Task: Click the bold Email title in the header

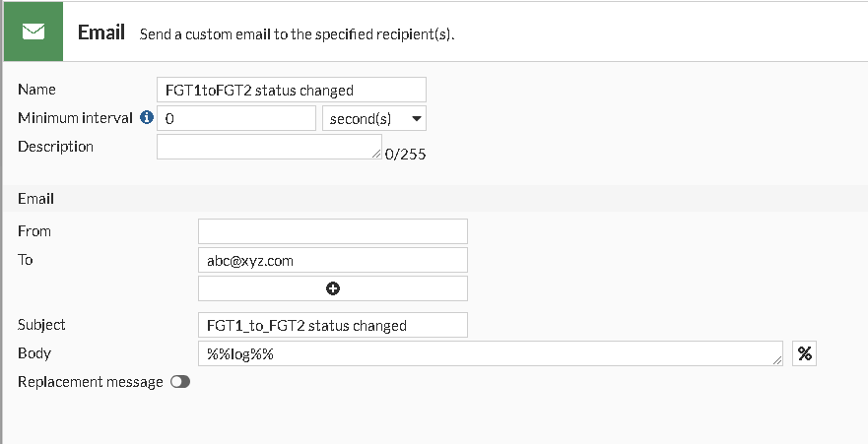Action: tap(101, 32)
